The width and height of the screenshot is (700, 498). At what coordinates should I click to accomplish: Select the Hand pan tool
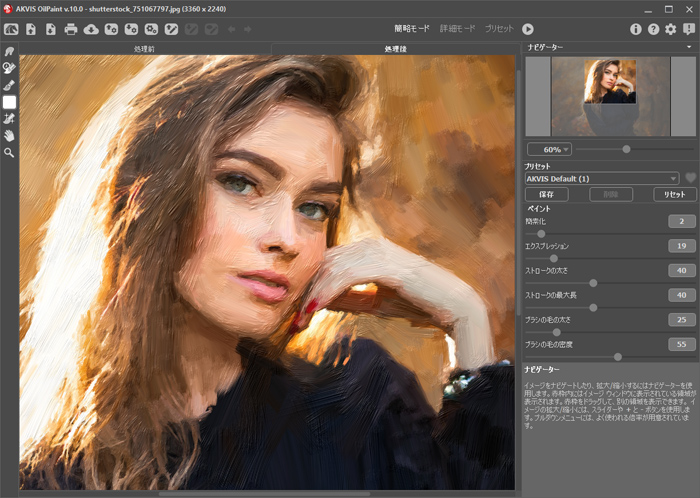(9, 136)
